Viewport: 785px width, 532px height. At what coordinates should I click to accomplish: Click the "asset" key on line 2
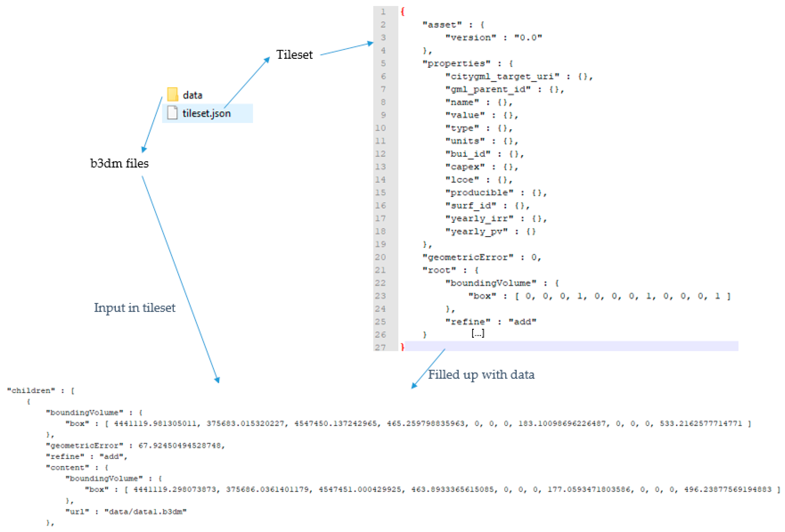pos(442,25)
